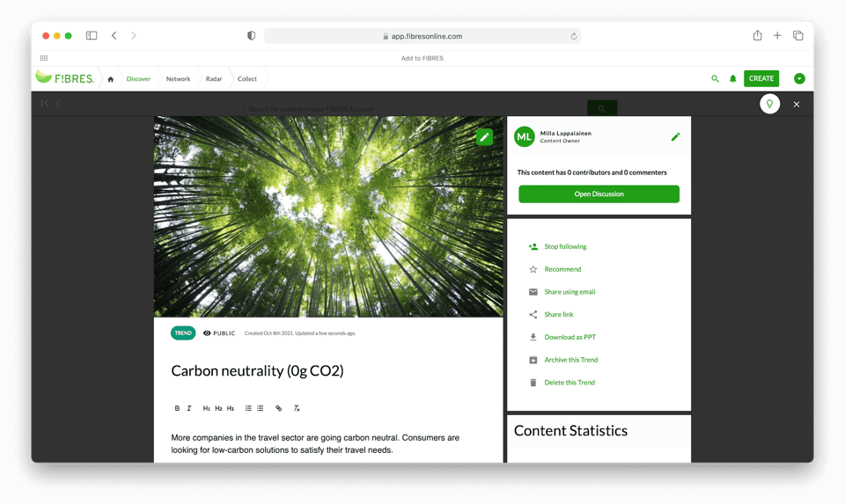Edit content owner with the pencil icon
Screen dimensions: 845x504
(x=675, y=137)
